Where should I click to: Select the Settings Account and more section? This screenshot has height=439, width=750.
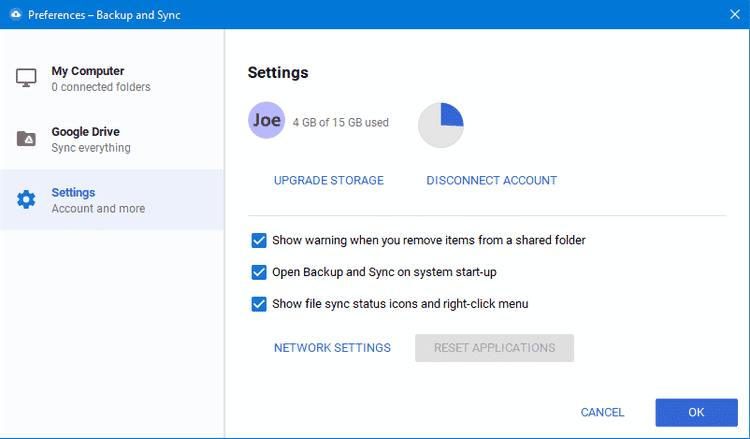coord(112,200)
